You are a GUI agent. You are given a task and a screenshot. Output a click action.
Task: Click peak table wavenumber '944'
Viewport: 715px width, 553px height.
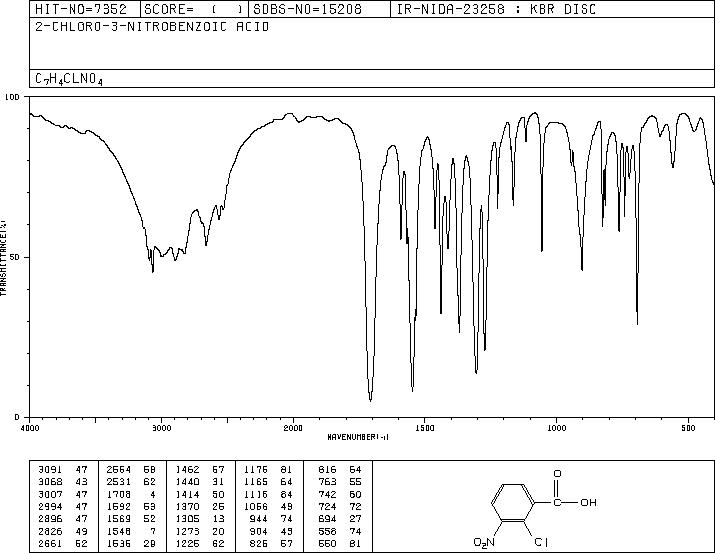click(259, 519)
